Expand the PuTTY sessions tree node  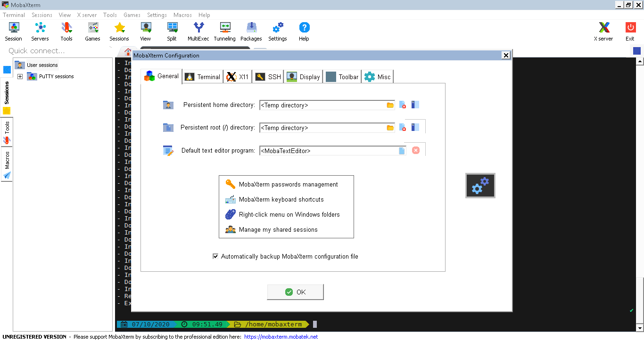click(20, 76)
